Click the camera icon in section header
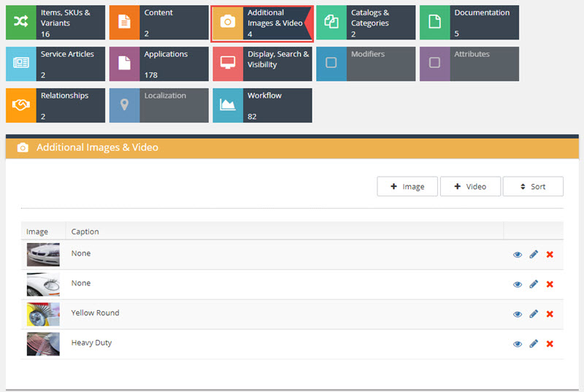Viewport: 584px width, 392px height. 23,147
